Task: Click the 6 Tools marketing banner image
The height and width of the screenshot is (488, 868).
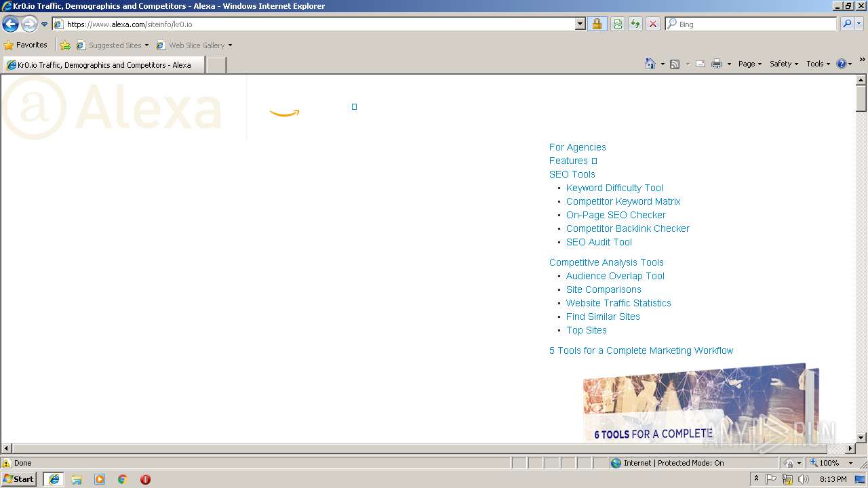Action: click(x=701, y=403)
